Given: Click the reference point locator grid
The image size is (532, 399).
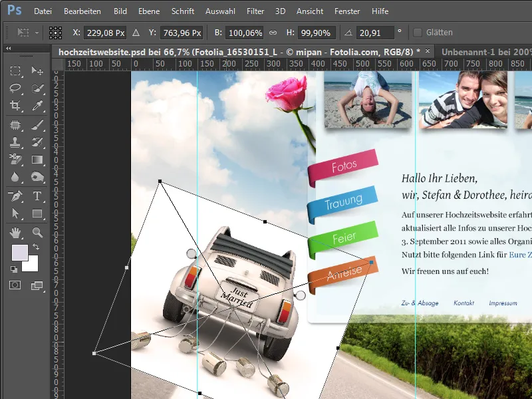Looking at the screenshot, I should pos(55,33).
